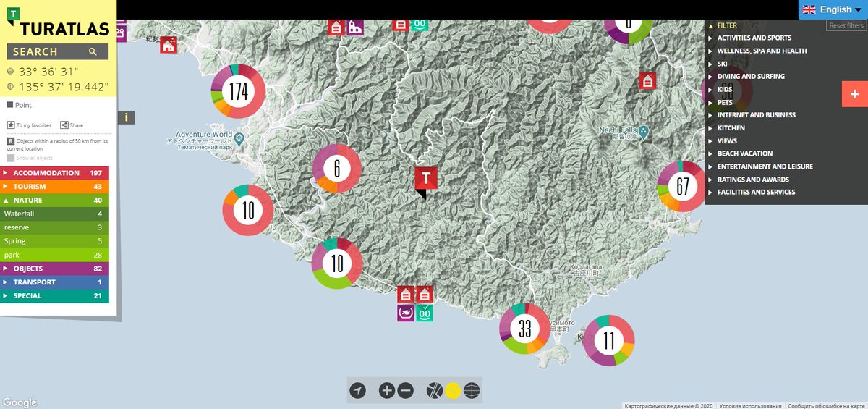The width and height of the screenshot is (868, 409).
Task: Open the 67 objects cluster
Action: (683, 186)
